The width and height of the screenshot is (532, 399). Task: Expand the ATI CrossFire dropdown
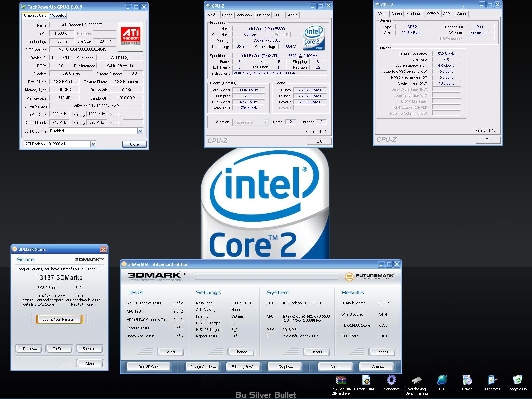pyautogui.click(x=140, y=131)
